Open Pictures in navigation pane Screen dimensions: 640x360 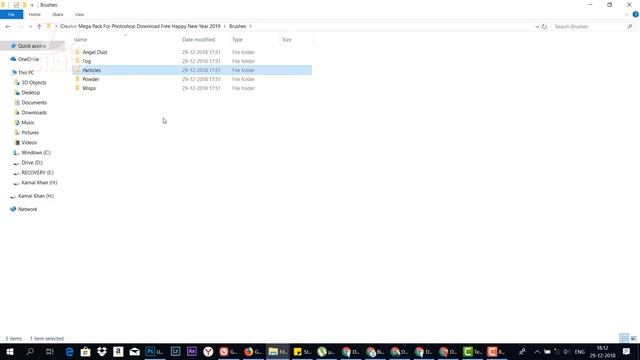(30, 133)
